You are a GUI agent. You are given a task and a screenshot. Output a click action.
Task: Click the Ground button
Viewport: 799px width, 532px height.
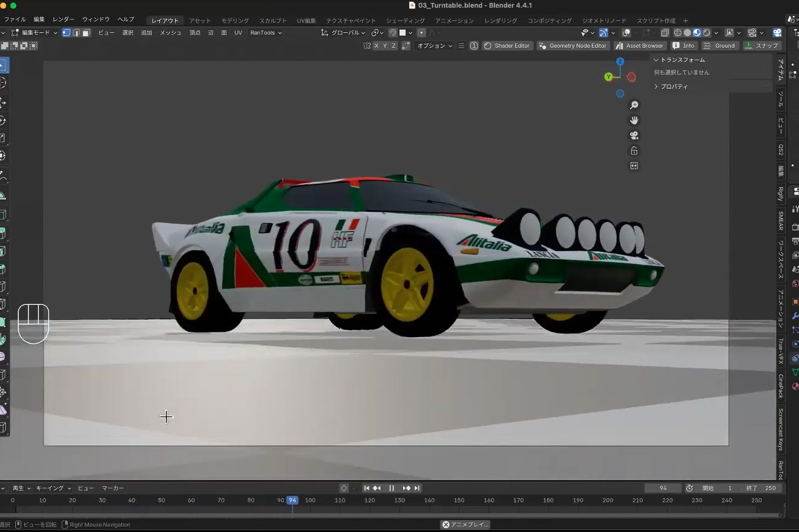(720, 46)
